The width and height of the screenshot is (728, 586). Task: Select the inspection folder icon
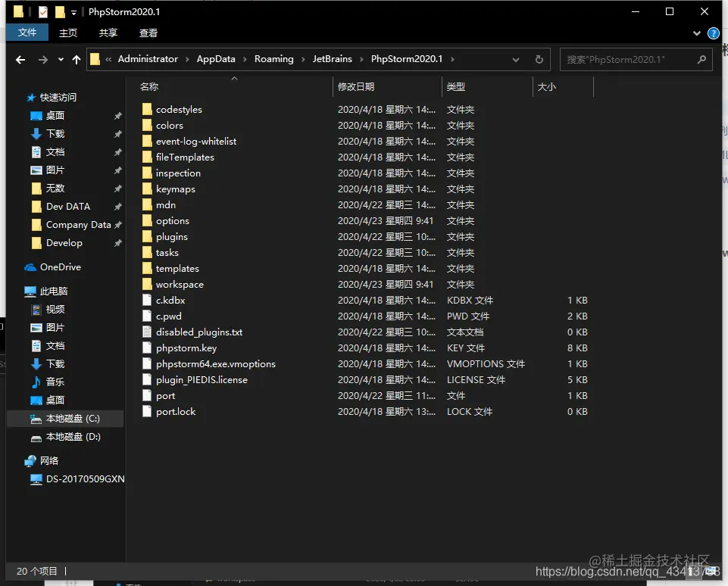(147, 173)
